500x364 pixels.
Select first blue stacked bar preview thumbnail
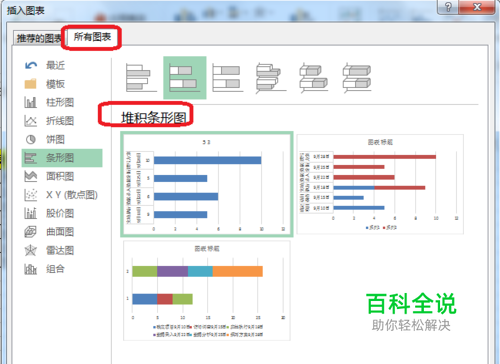[x=207, y=184]
